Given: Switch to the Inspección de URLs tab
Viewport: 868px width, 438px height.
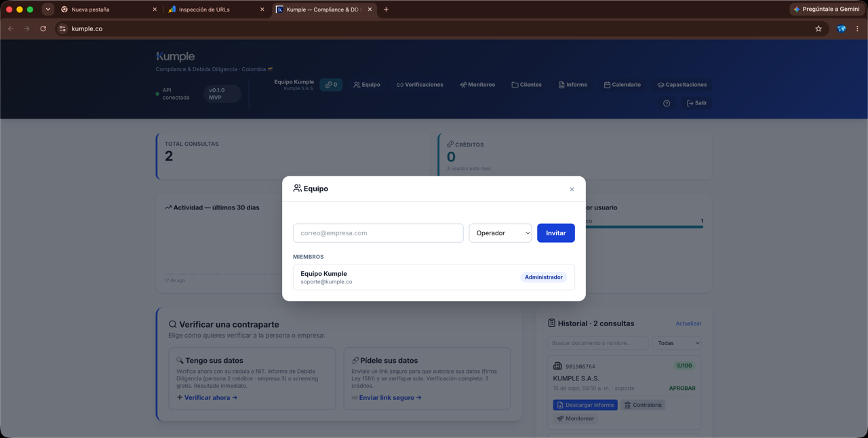Looking at the screenshot, I should [216, 9].
